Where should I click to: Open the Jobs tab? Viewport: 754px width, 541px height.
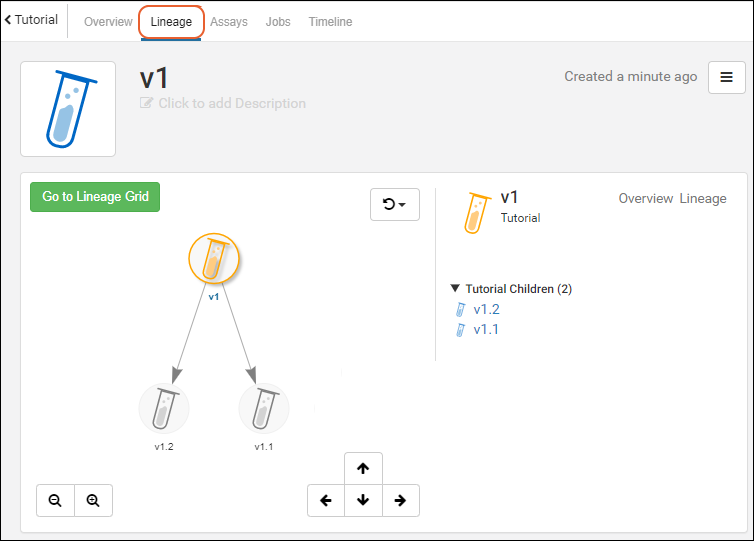click(x=278, y=22)
